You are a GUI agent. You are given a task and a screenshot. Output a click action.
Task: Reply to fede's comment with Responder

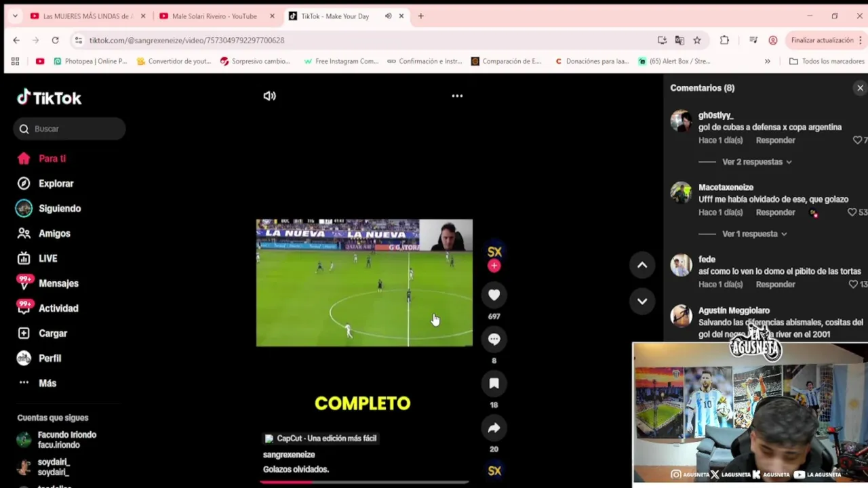[775, 284]
